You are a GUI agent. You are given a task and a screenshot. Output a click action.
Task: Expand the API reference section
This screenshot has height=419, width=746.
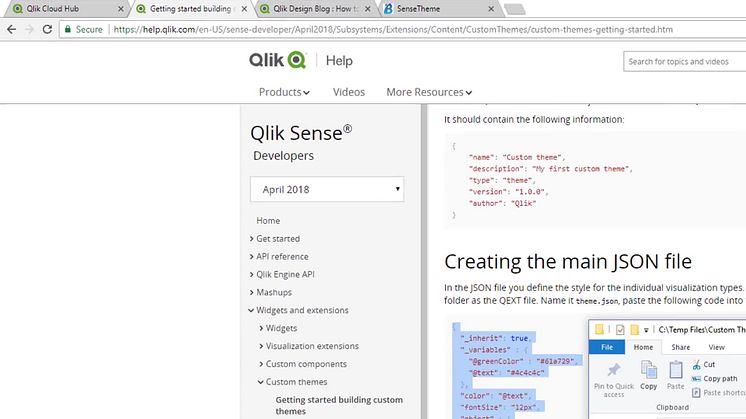pos(252,257)
